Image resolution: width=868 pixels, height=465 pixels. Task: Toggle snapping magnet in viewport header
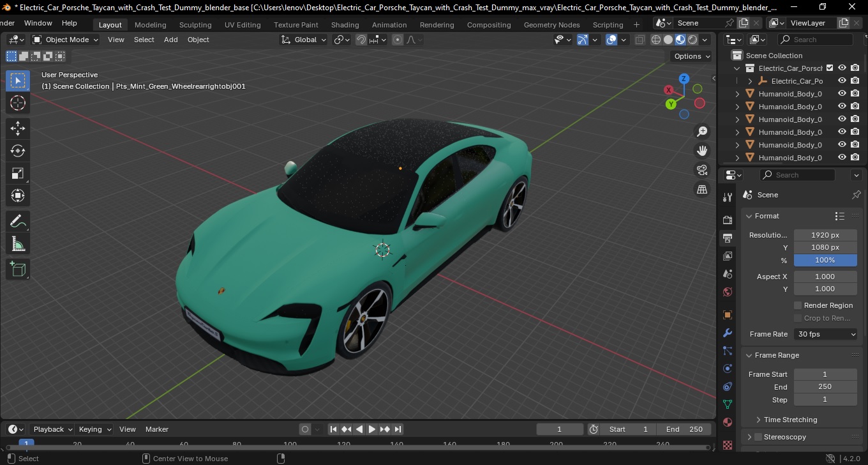tap(361, 40)
